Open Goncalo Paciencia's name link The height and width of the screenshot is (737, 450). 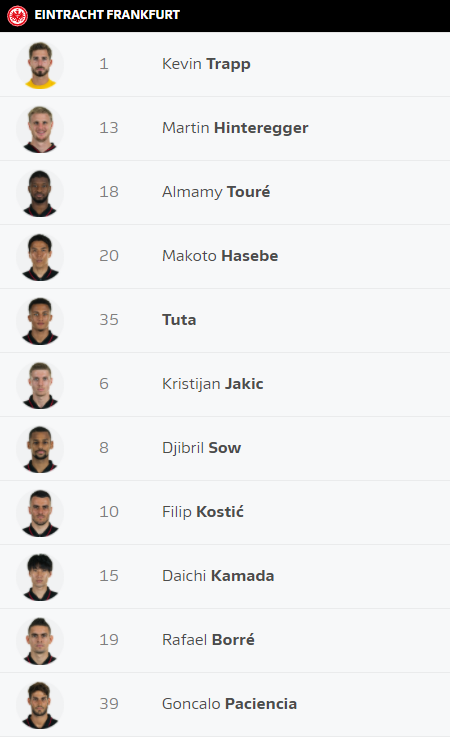point(229,704)
